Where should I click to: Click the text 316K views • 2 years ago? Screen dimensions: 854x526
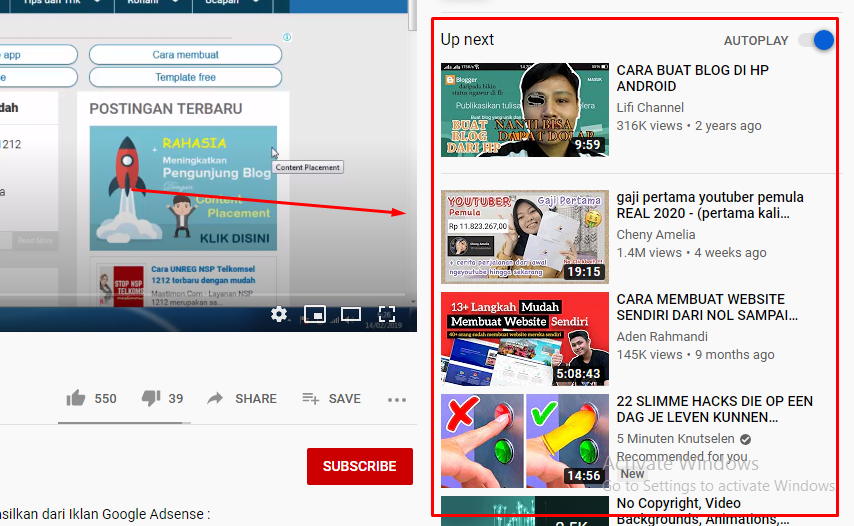pos(689,126)
